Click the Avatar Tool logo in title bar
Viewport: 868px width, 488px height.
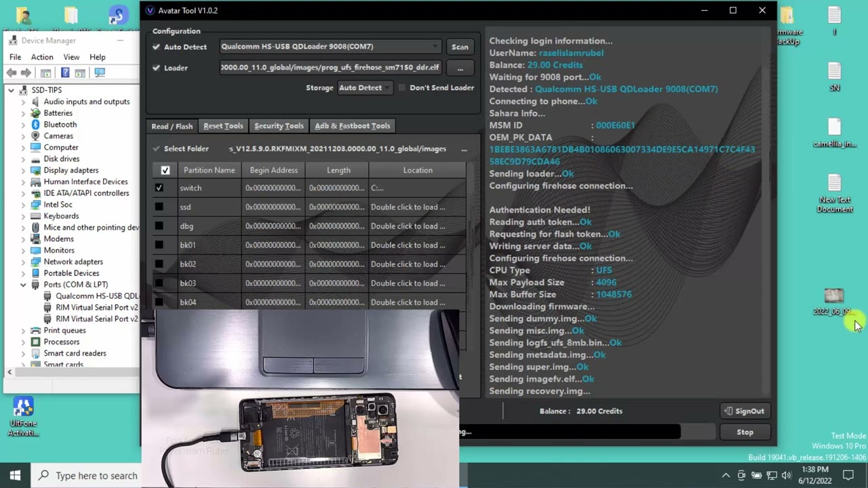151,11
